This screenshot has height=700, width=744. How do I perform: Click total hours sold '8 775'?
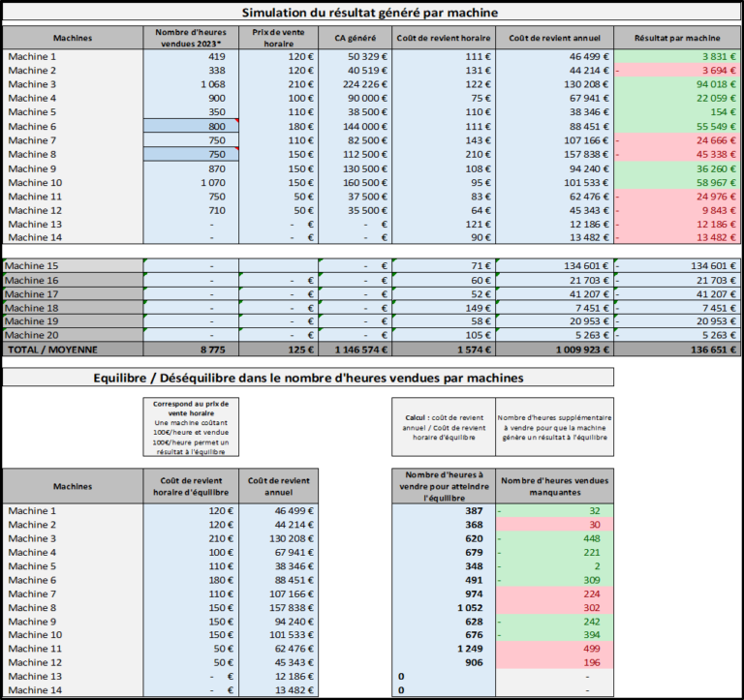(191, 350)
